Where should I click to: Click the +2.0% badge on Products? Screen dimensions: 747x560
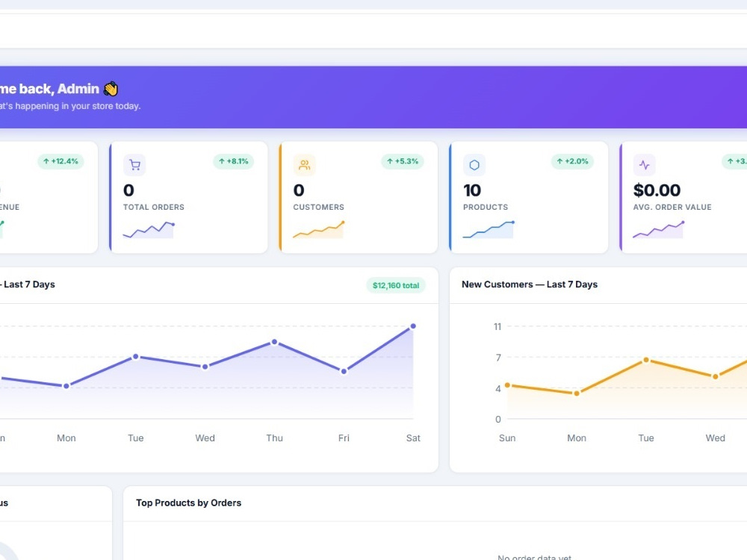(x=572, y=161)
